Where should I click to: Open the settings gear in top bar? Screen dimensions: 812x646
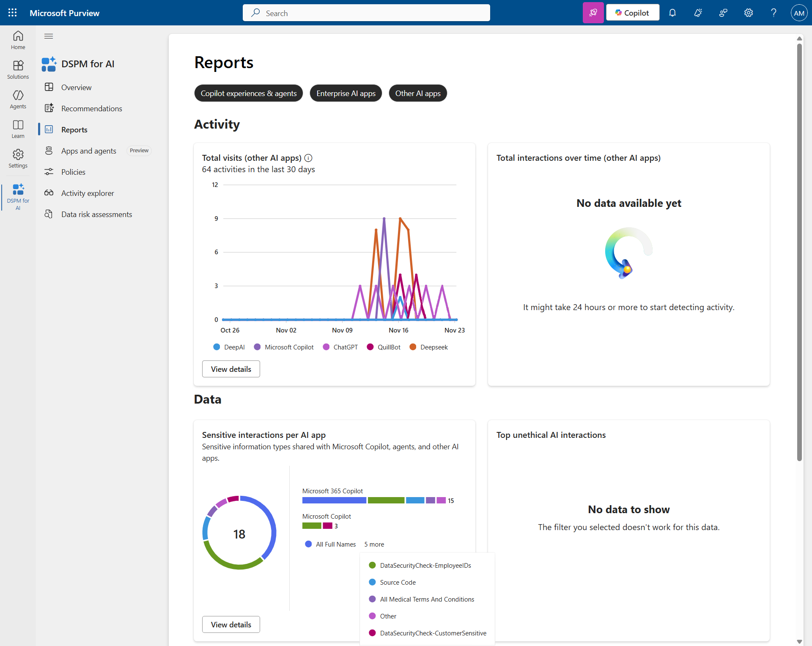(x=749, y=13)
